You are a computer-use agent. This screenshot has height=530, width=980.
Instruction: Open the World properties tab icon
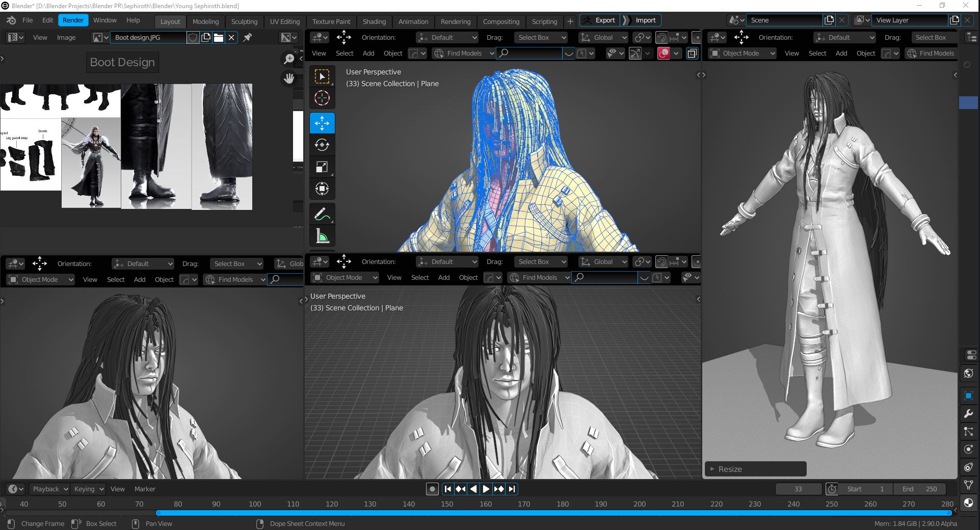tap(969, 373)
